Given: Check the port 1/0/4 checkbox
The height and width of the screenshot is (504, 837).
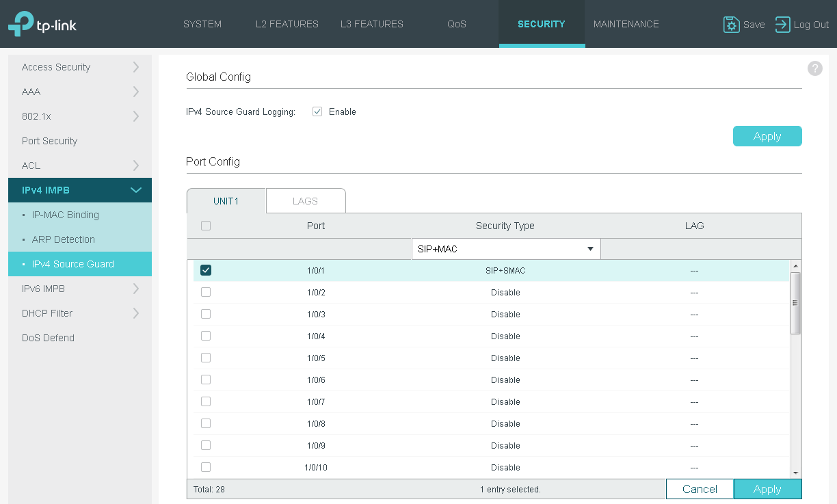Looking at the screenshot, I should 206,336.
